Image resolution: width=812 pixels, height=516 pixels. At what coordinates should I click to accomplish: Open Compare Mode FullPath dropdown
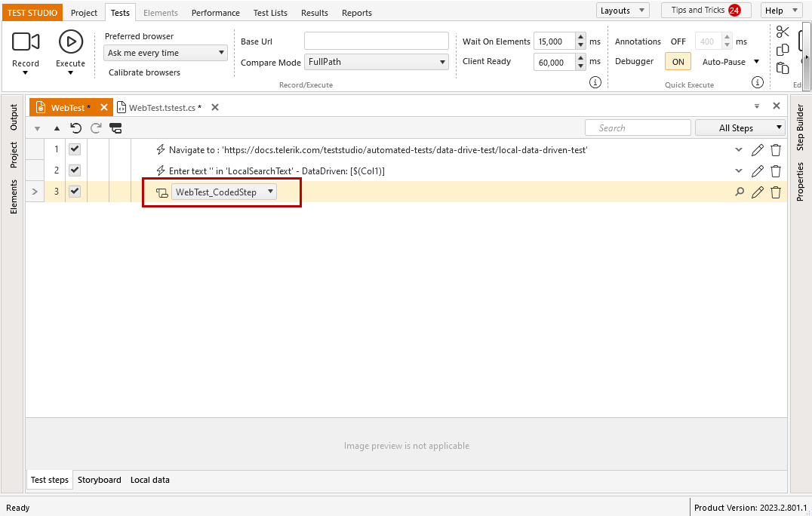376,62
